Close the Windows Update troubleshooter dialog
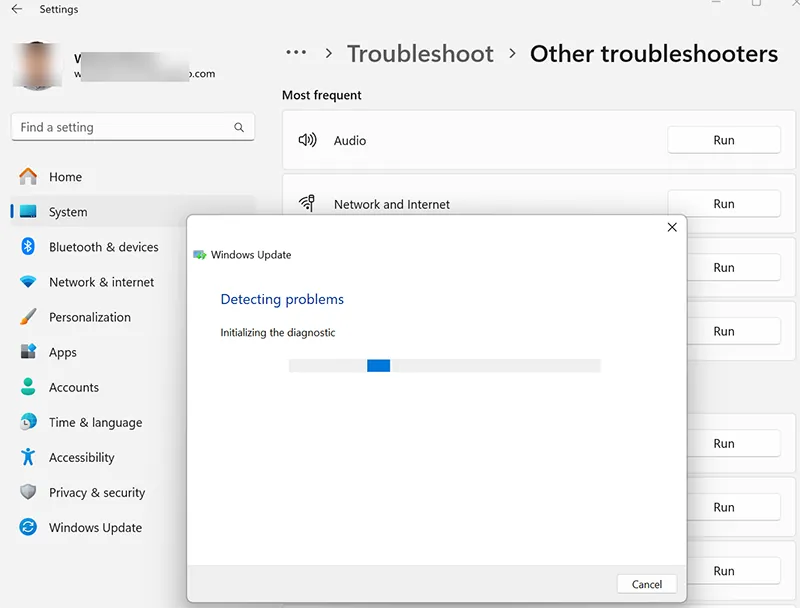This screenshot has height=608, width=800. pyautogui.click(x=672, y=227)
